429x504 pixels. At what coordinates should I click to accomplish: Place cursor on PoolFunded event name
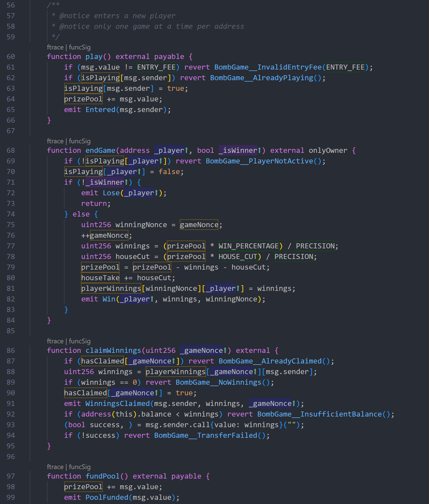coord(107,497)
